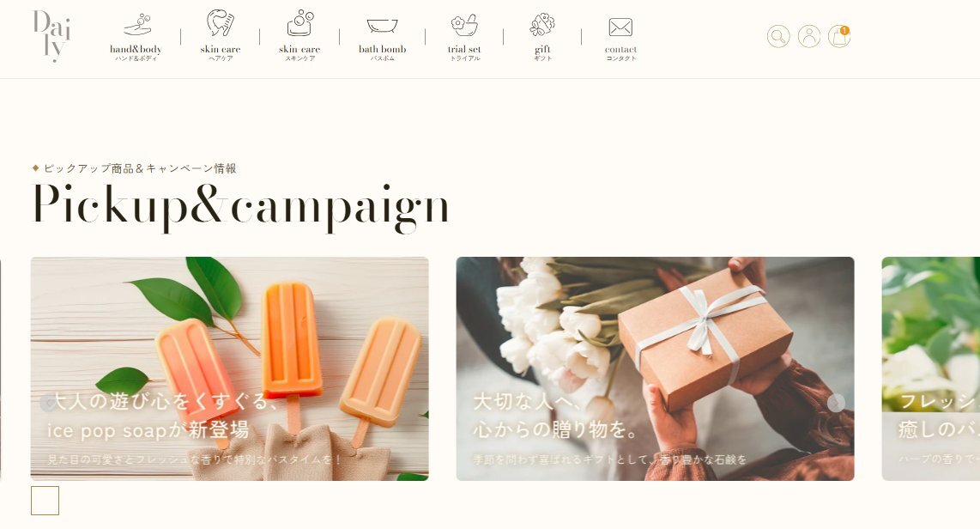
Task: Open search with magnifier icon
Action: point(778,36)
